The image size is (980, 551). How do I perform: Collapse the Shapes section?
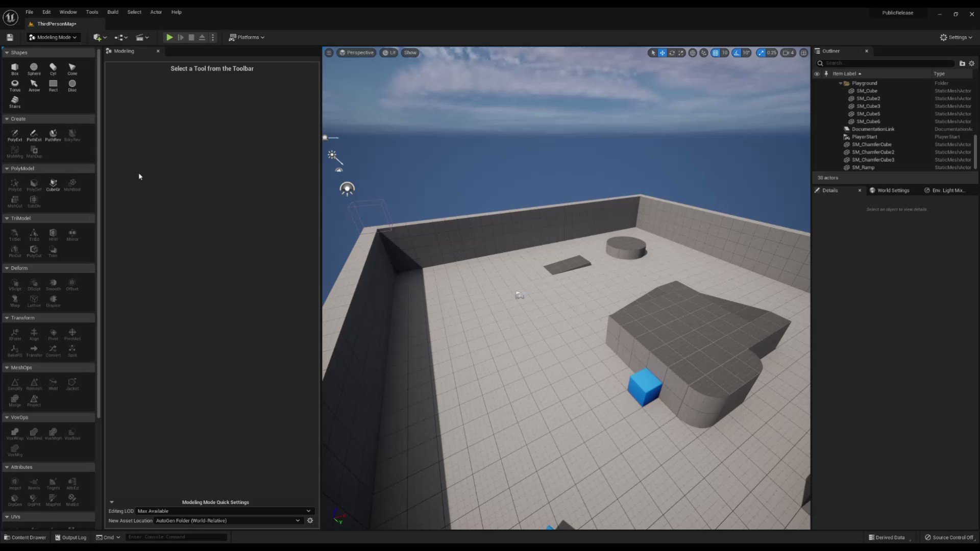(7, 52)
